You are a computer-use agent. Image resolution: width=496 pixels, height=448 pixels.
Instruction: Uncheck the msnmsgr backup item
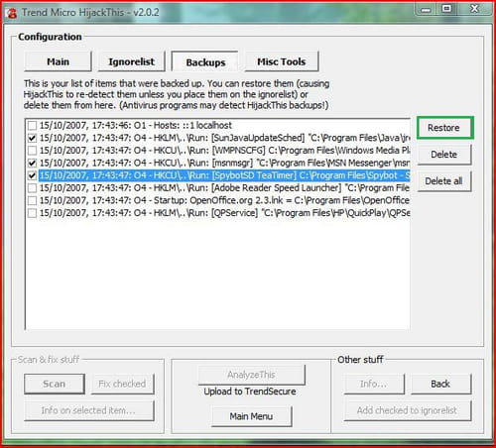point(32,164)
